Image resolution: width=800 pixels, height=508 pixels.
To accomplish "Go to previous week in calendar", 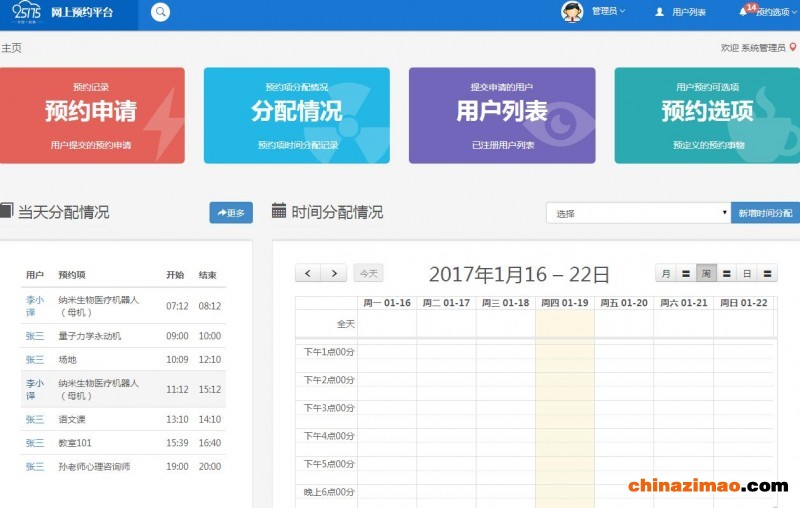I will click(308, 273).
